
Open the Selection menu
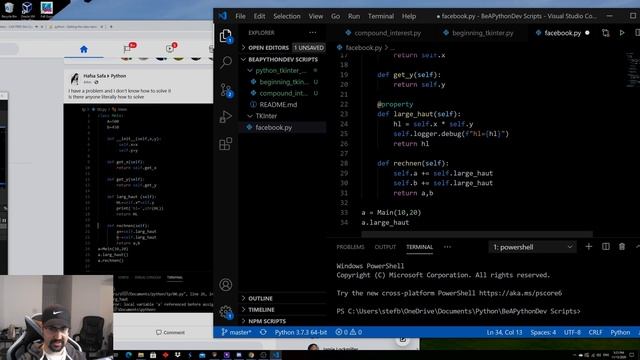click(x=287, y=16)
